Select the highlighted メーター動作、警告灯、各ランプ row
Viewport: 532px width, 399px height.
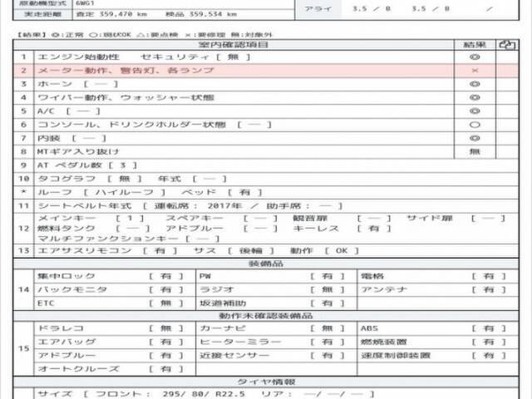266,71
